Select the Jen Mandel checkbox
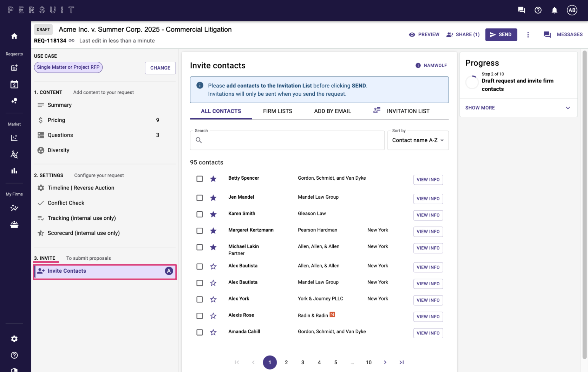Screen dimensions: 588x372 tap(200, 198)
